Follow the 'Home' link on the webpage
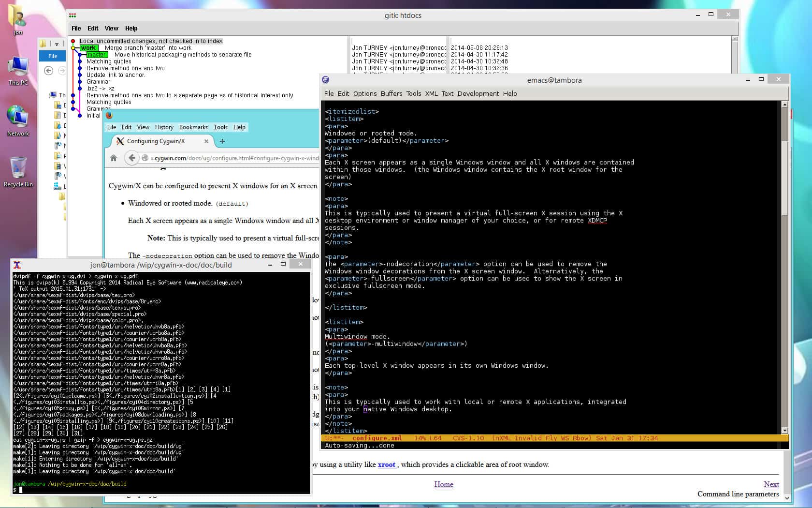 (444, 484)
